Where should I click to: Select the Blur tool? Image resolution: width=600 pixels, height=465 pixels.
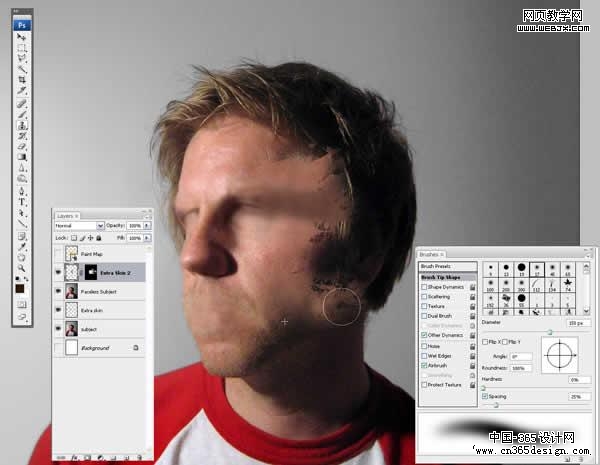[22, 168]
